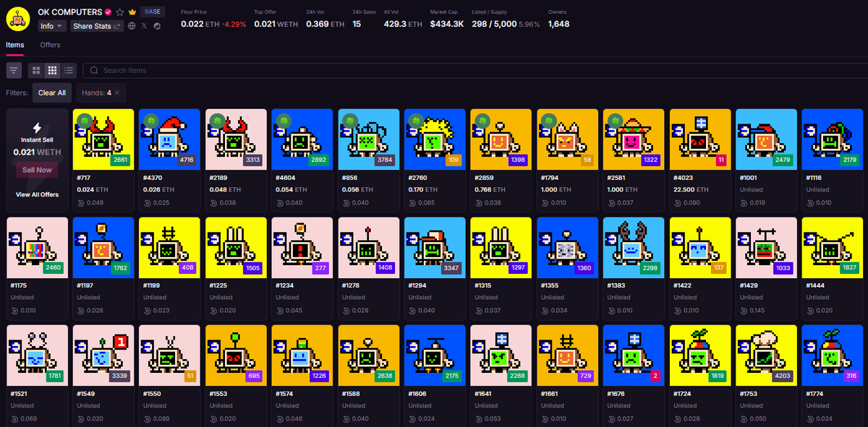This screenshot has width=868, height=427.
Task: Open the #1549 item thumbnail
Action: tap(103, 355)
